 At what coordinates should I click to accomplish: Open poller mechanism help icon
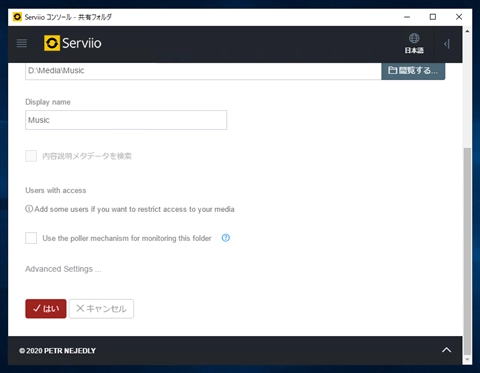(226, 238)
